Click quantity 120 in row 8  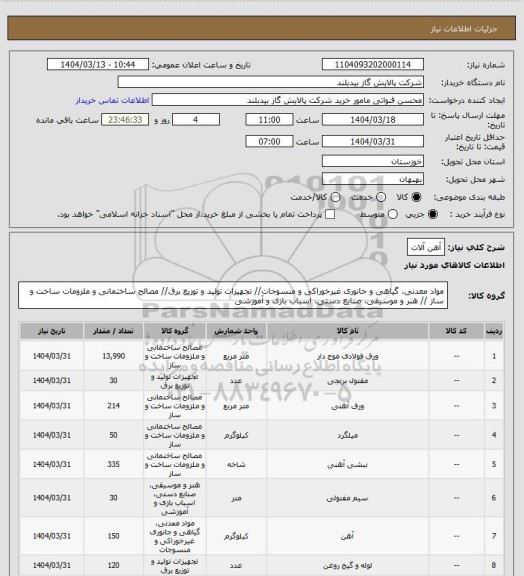pos(114,566)
